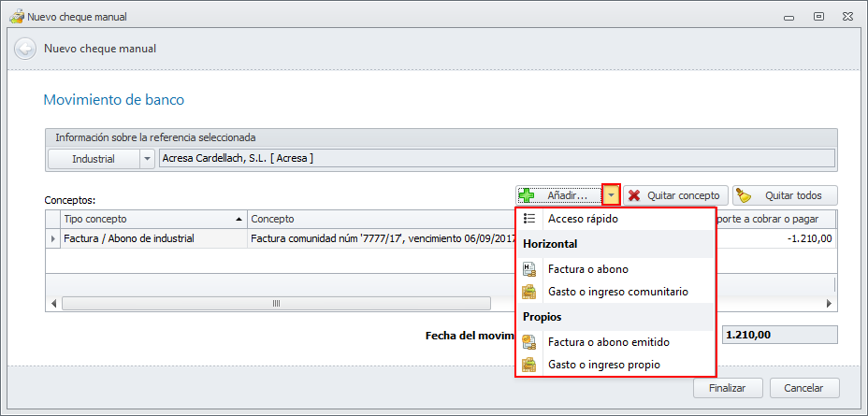
Task: Choose Gasto o ingreso propio
Action: [x=615, y=365]
